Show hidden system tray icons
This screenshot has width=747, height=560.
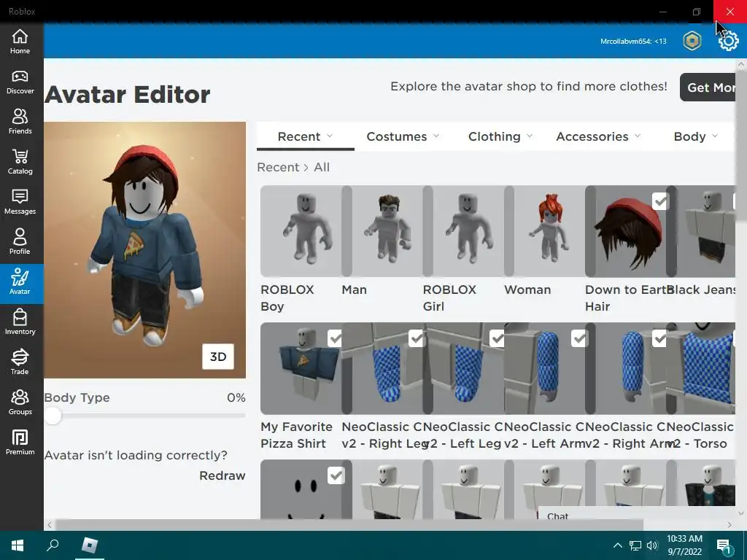(x=617, y=545)
